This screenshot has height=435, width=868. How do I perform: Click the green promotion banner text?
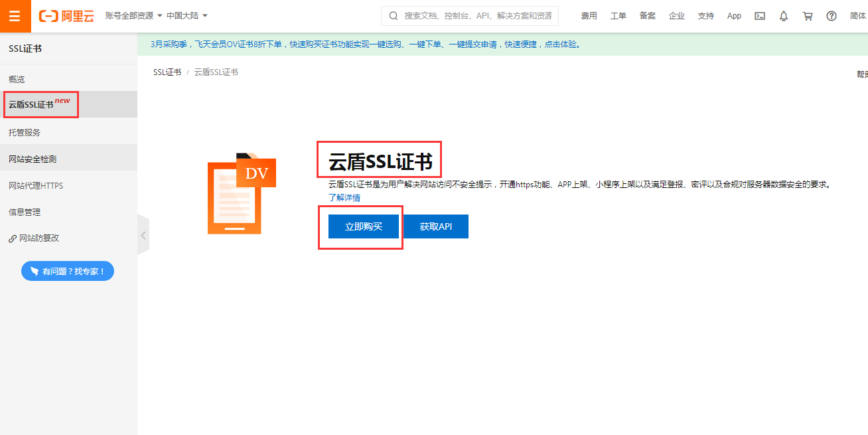367,44
